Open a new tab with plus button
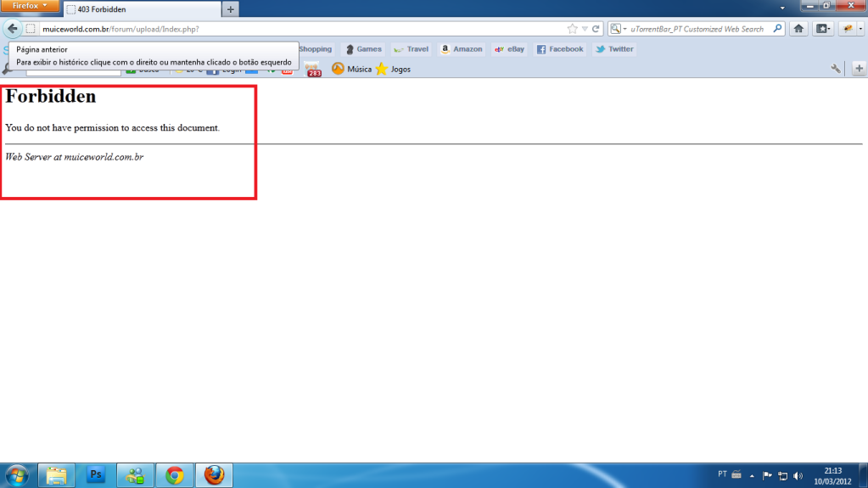Viewport: 868px width, 488px height. point(230,9)
